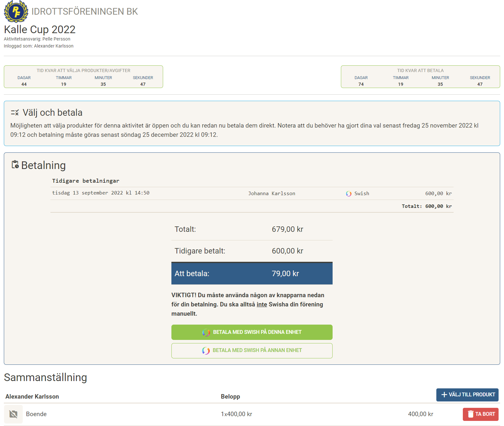This screenshot has width=504, height=426.
Task: Click the checklist icon beside Välj och betala
Action: click(15, 113)
